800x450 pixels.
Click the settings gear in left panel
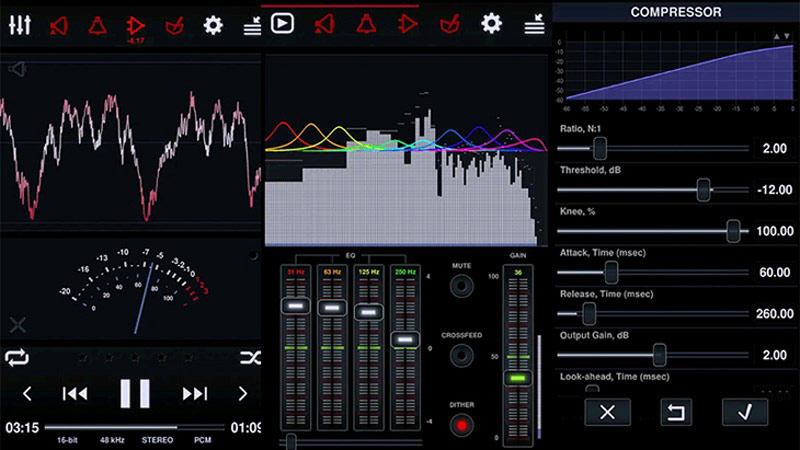(x=212, y=25)
